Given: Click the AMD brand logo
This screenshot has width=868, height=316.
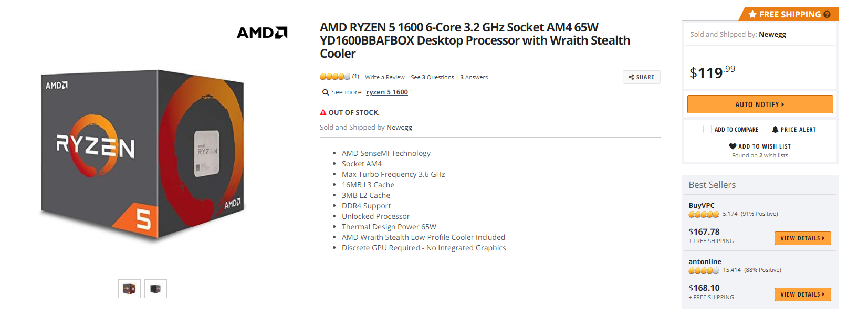Looking at the screenshot, I should (x=262, y=33).
